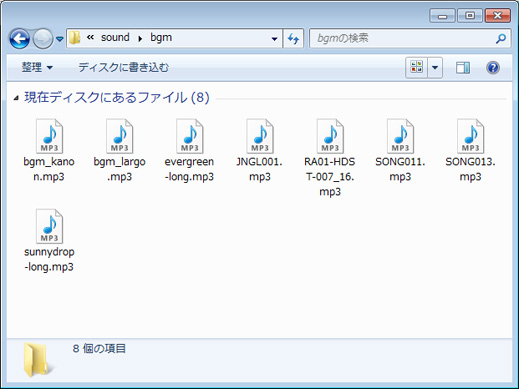Select the evergreen-long.mp3 file icon
519x389 pixels.
click(190, 136)
